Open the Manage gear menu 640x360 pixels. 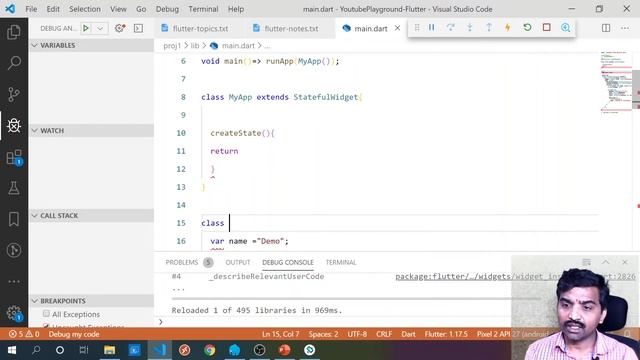(x=14, y=313)
